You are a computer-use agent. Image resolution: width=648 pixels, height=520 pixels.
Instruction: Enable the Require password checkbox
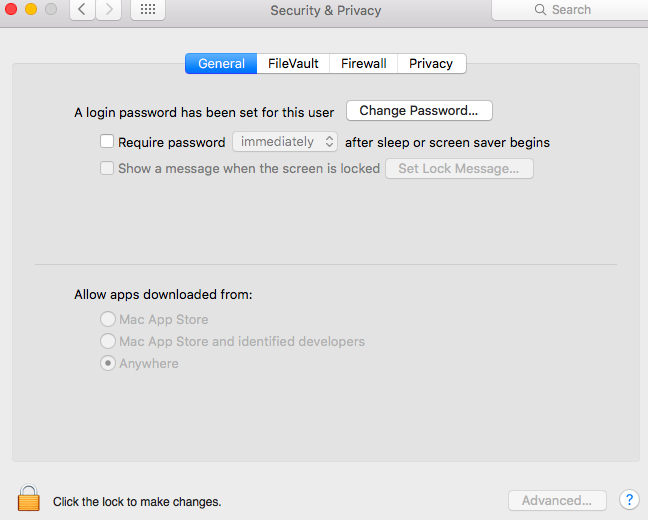click(107, 141)
